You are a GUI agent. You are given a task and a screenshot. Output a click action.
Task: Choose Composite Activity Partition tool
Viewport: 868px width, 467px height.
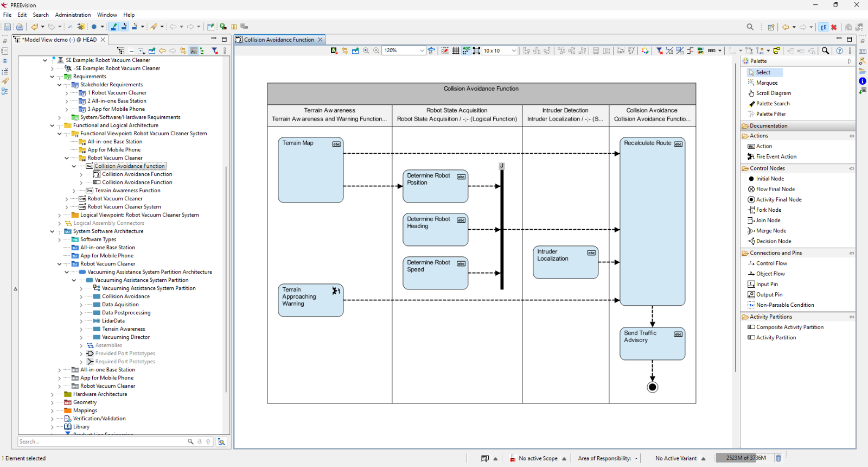click(786, 327)
